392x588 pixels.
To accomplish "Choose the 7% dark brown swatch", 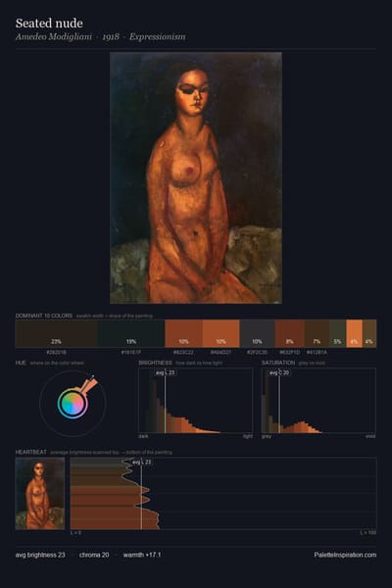I will coord(317,333).
